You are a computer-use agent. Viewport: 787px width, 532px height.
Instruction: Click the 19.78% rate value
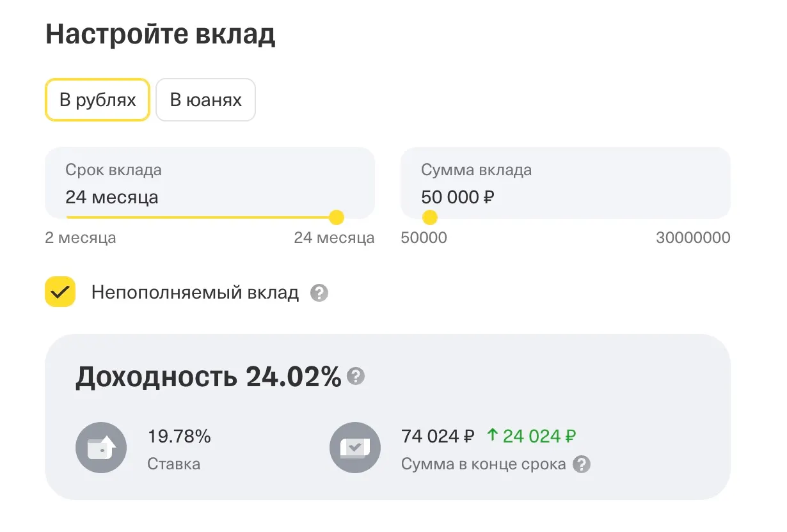(179, 437)
